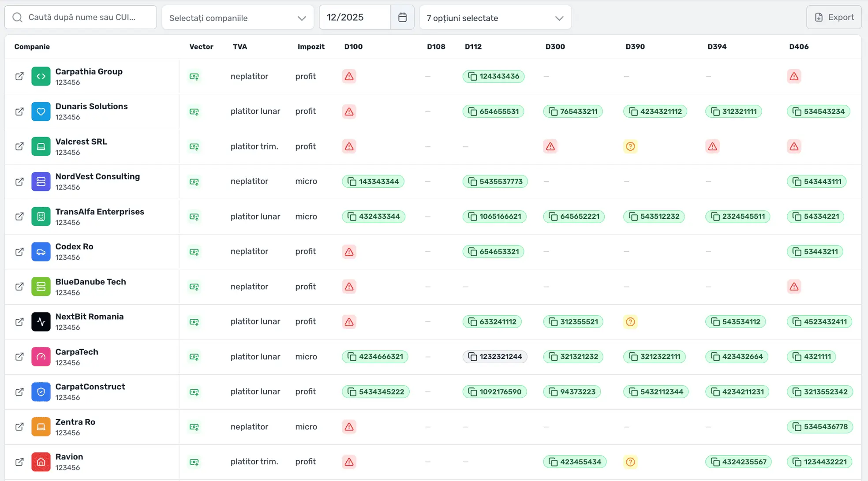Click the Companie column header
Image resolution: width=868 pixels, height=481 pixels.
(32, 47)
